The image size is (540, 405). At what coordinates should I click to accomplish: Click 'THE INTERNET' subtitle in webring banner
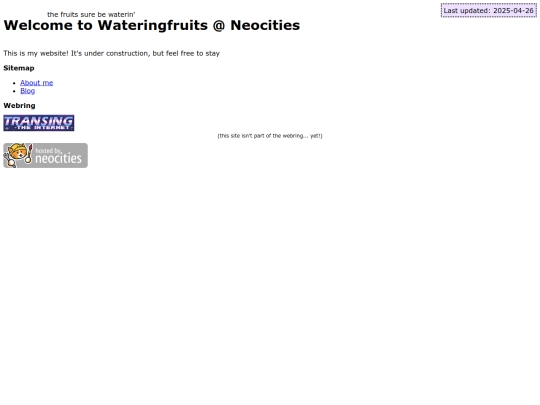tap(43, 128)
